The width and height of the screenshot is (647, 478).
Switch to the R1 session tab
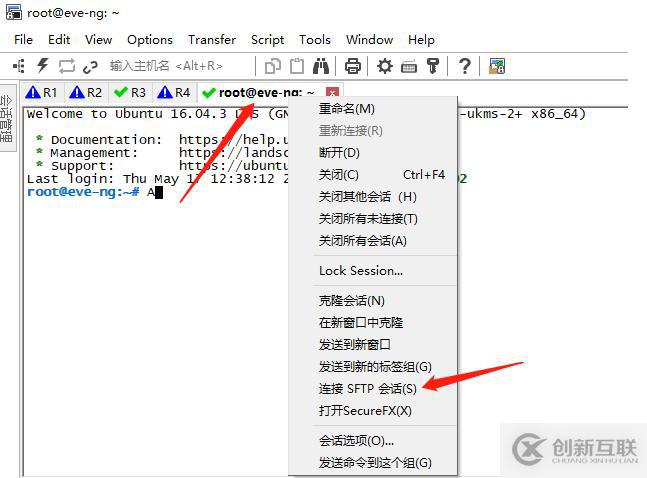pyautogui.click(x=42, y=92)
